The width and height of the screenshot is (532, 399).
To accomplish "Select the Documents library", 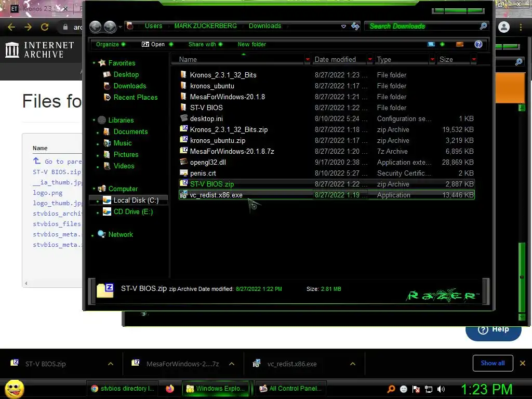I will [130, 131].
